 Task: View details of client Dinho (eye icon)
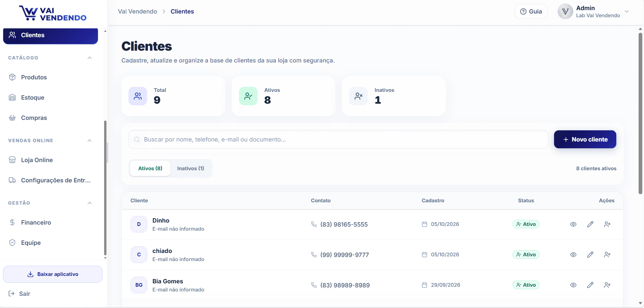573,224
